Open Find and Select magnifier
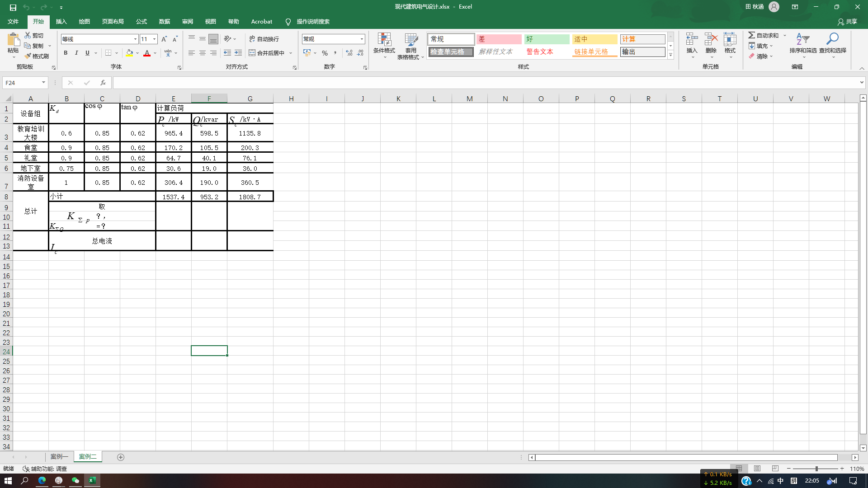The height and width of the screenshot is (488, 868). click(x=833, y=45)
